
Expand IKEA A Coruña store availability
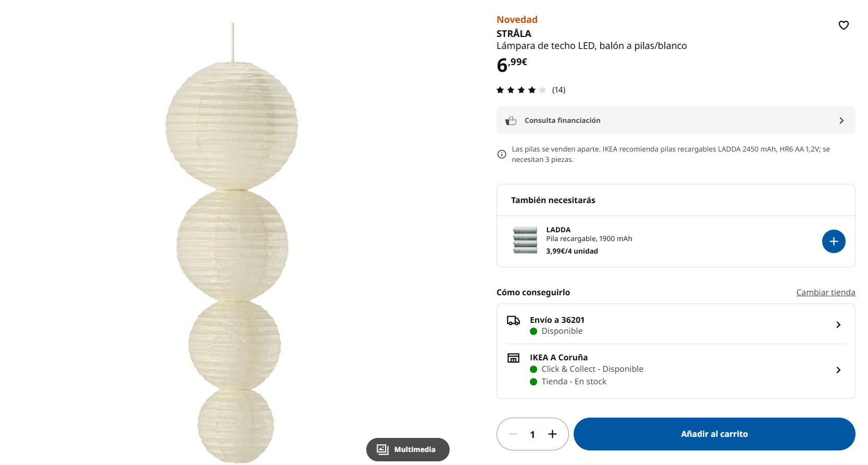coord(838,370)
